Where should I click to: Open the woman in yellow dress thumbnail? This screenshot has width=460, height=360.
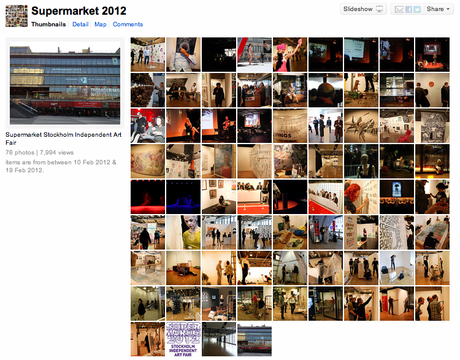pyautogui.click(x=183, y=232)
